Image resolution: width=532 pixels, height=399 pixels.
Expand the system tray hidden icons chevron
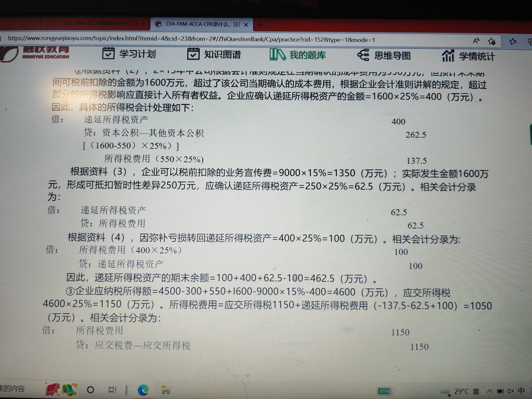click(489, 391)
